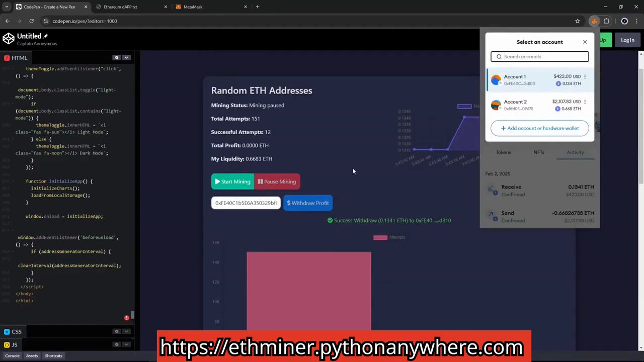The image size is (644, 362).
Task: Click the browser address bar URL
Action: [x=85, y=21]
